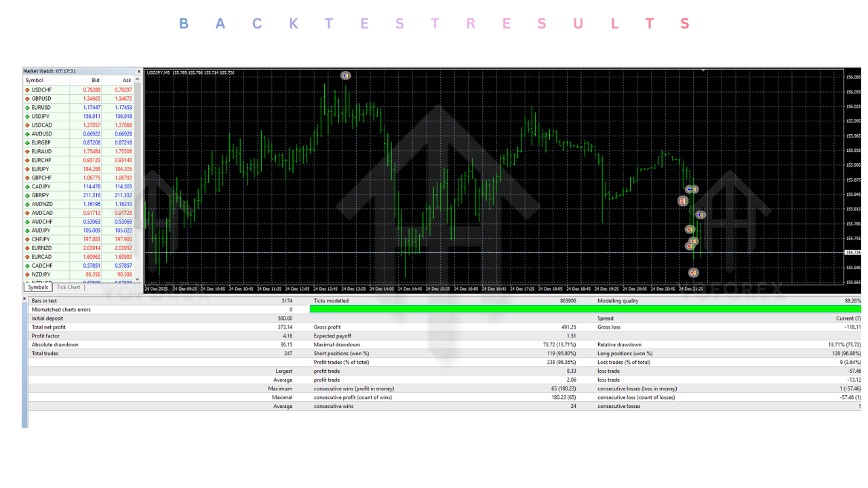Click the Market Watch scrollbar down arrow

(138, 279)
